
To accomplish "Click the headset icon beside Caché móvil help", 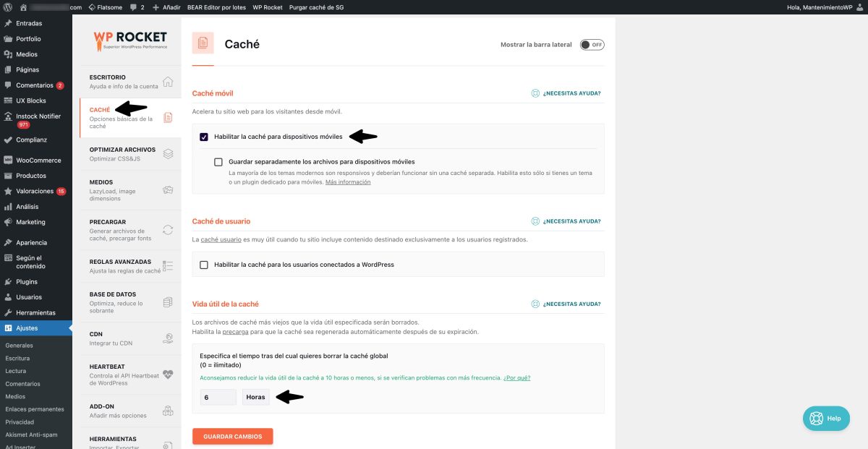I will (x=535, y=93).
